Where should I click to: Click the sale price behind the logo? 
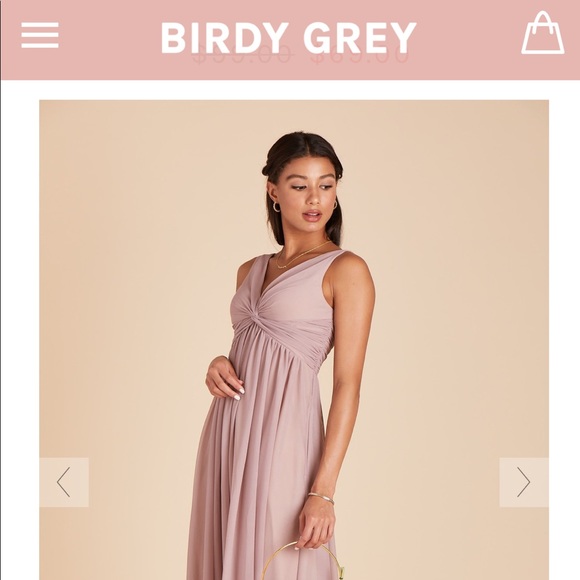(x=360, y=57)
